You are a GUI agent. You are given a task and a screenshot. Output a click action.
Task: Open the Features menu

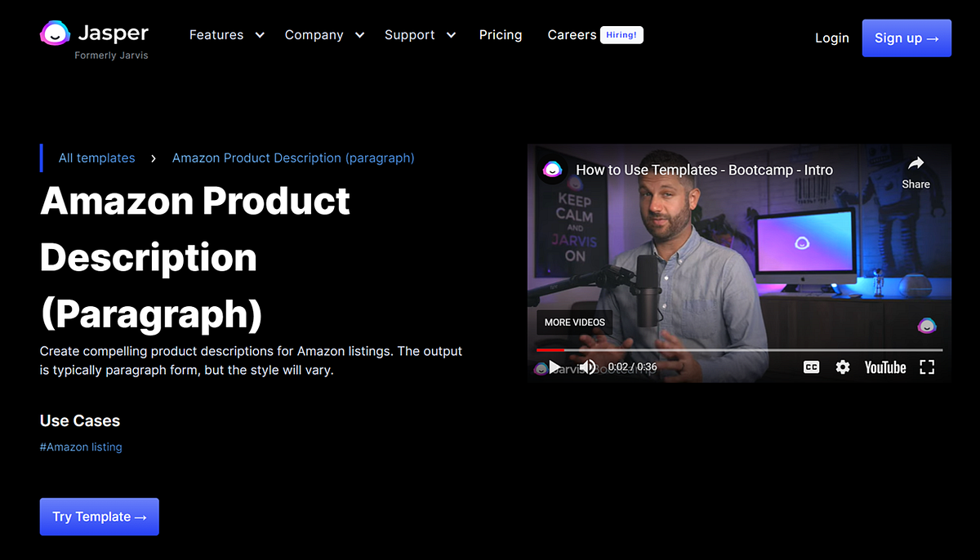[x=216, y=35]
